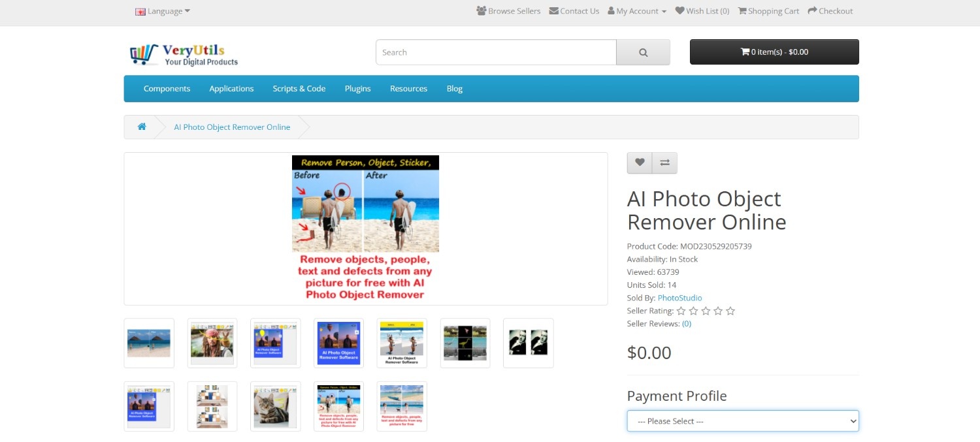The height and width of the screenshot is (442, 980).
Task: Open Blog menu item
Action: coord(455,89)
